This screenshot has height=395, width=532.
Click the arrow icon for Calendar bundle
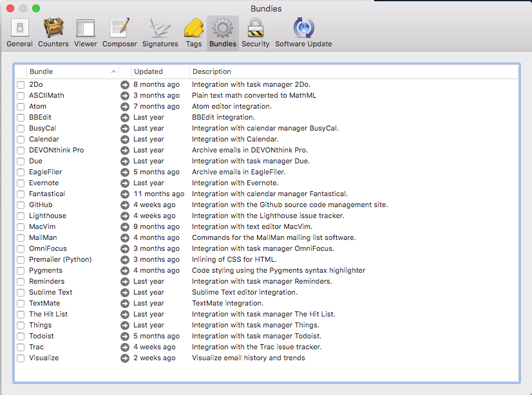[125, 139]
